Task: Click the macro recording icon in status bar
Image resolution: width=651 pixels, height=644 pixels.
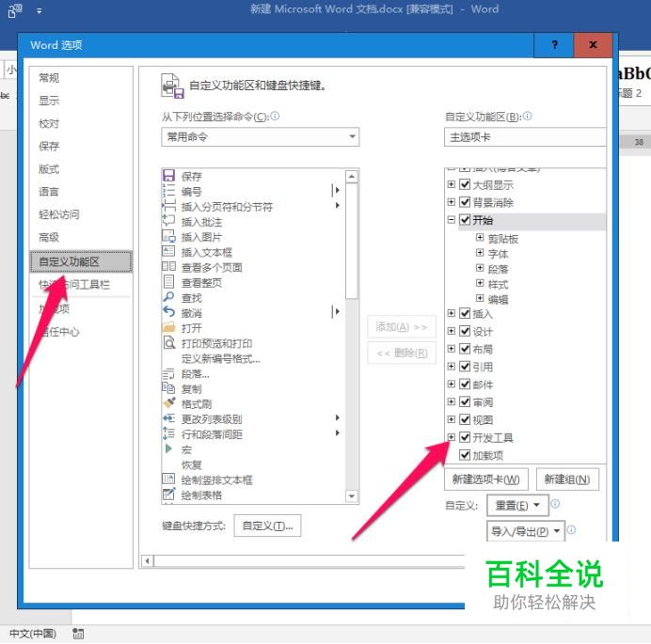Action: (78, 634)
